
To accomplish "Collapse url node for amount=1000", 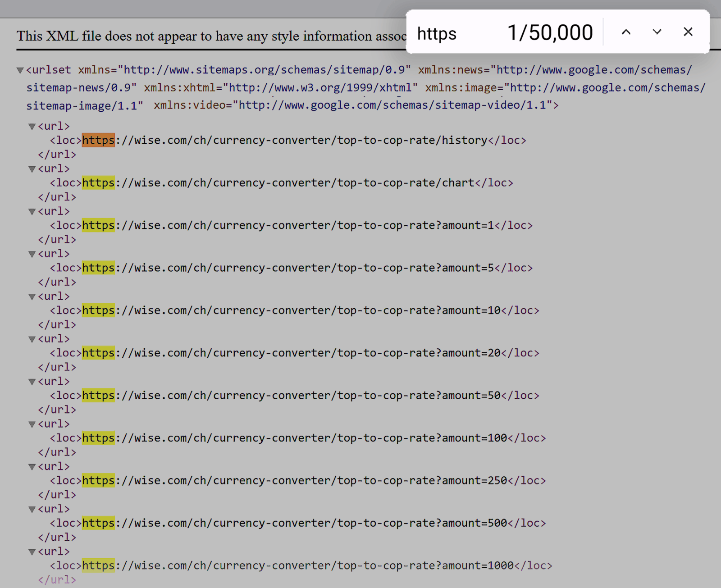I will pyautogui.click(x=32, y=552).
